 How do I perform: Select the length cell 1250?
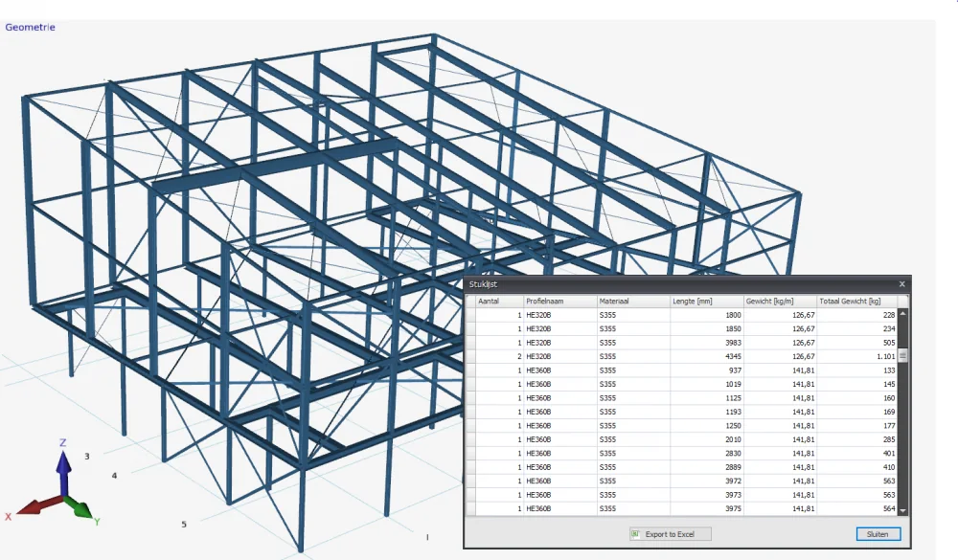coord(707,426)
